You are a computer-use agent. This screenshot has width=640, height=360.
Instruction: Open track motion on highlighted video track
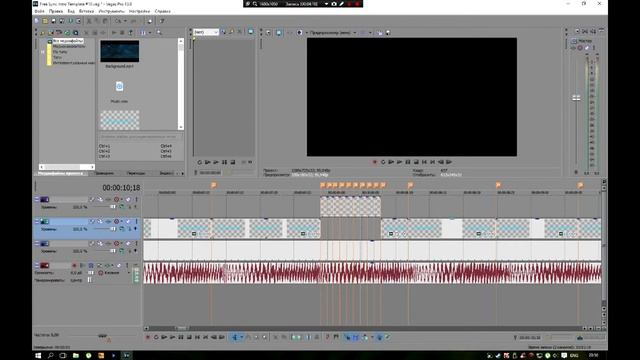[100, 221]
